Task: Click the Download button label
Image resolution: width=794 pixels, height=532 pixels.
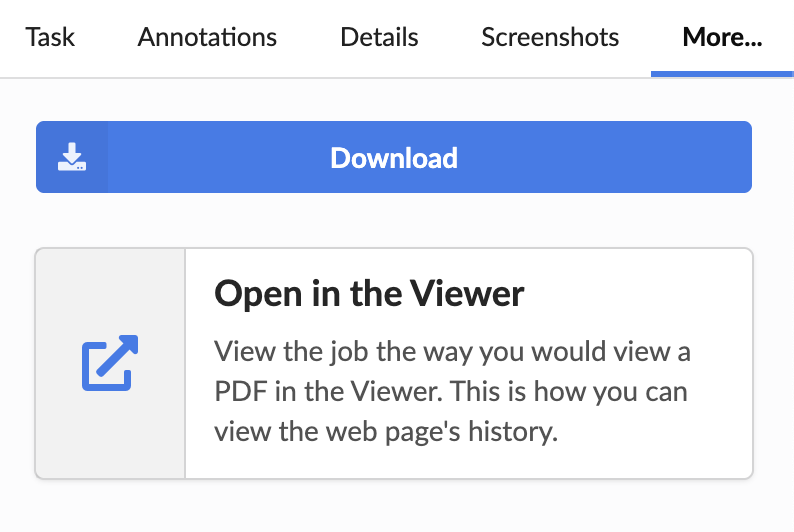Action: click(394, 158)
